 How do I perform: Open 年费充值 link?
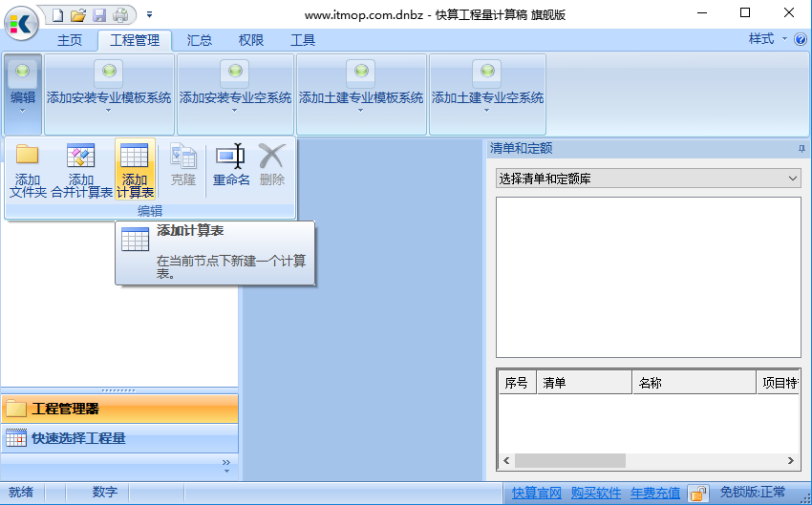click(655, 493)
